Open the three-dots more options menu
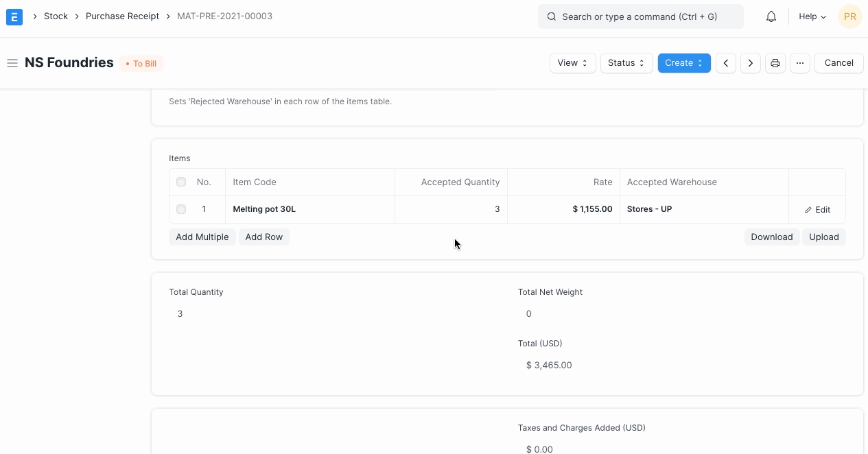 click(800, 63)
